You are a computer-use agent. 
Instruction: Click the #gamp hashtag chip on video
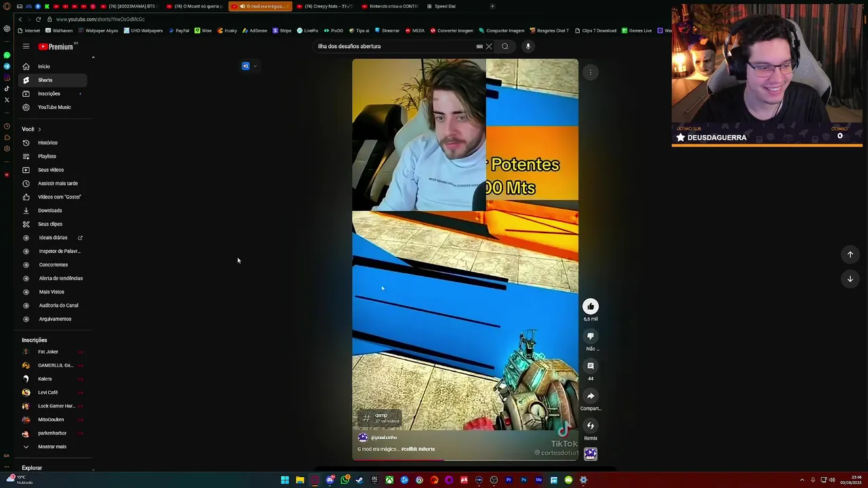pyautogui.click(x=381, y=418)
